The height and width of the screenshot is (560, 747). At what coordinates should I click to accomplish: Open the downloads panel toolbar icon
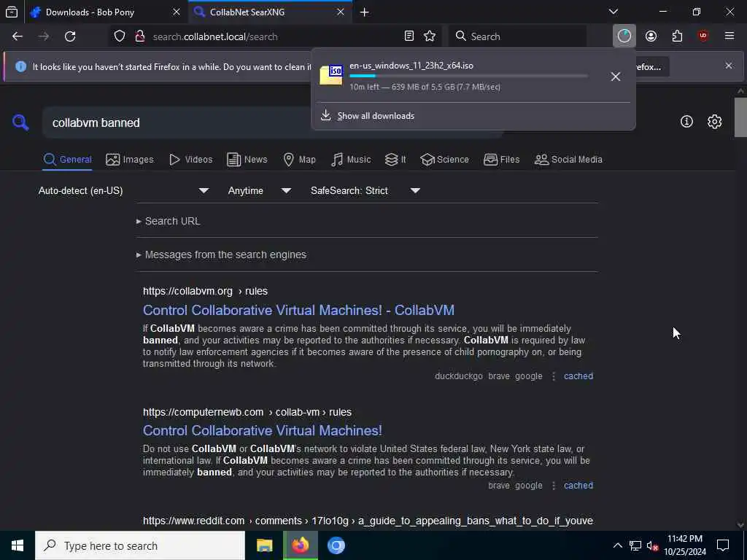pos(624,36)
